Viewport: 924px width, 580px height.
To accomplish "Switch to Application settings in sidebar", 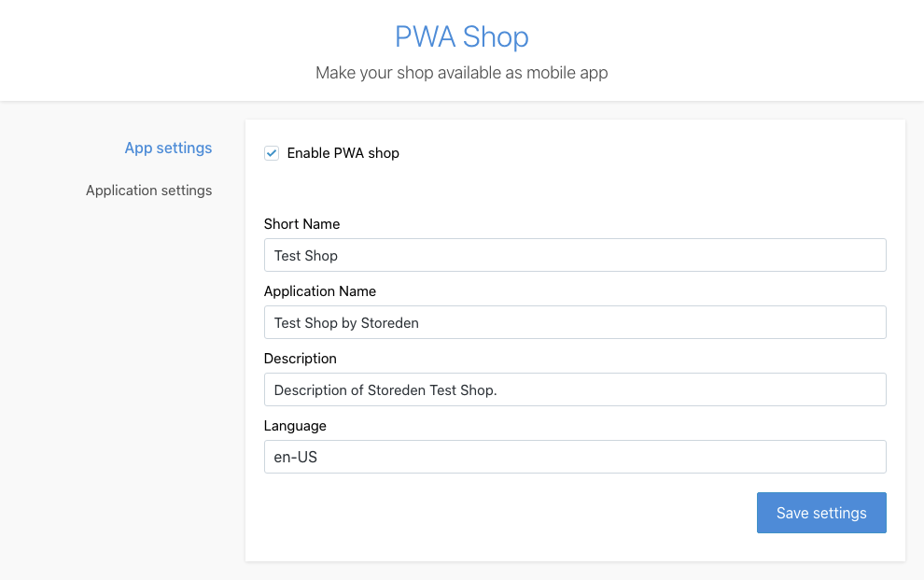I will click(x=148, y=191).
